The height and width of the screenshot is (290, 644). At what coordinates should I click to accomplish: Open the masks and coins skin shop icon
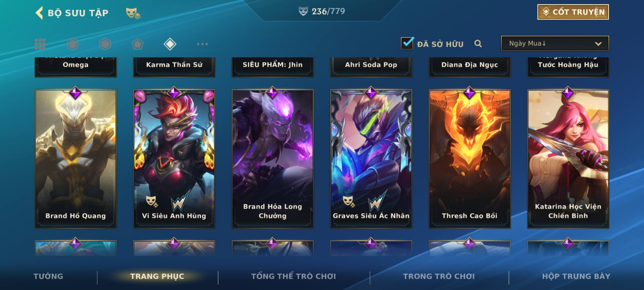[133, 13]
